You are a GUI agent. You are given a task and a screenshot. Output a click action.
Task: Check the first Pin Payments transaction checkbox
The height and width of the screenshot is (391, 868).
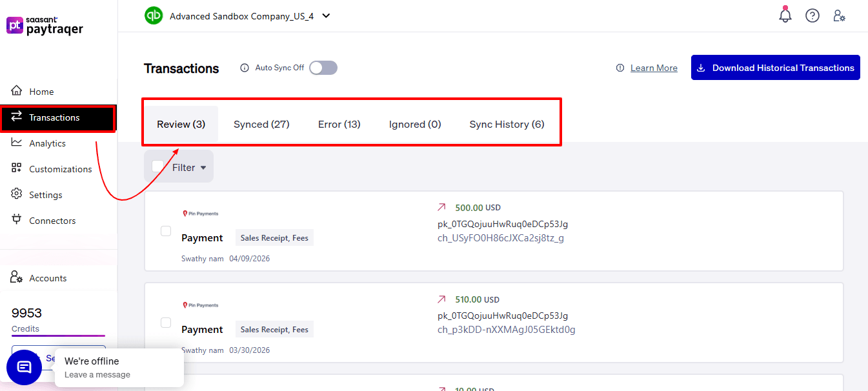tap(166, 230)
